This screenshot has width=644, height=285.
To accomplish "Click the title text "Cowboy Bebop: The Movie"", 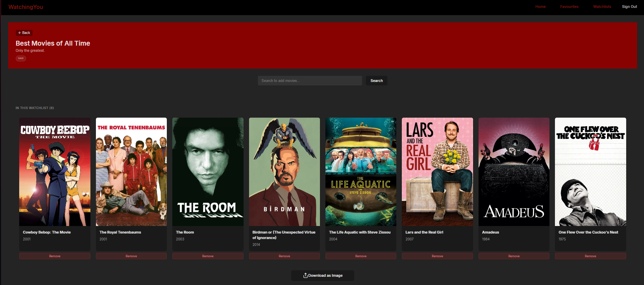I will point(47,232).
